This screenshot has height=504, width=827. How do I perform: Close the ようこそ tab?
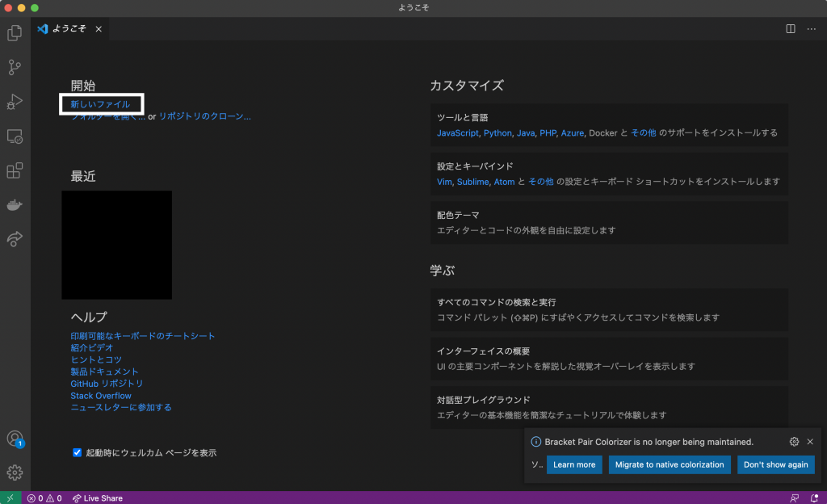click(x=99, y=29)
